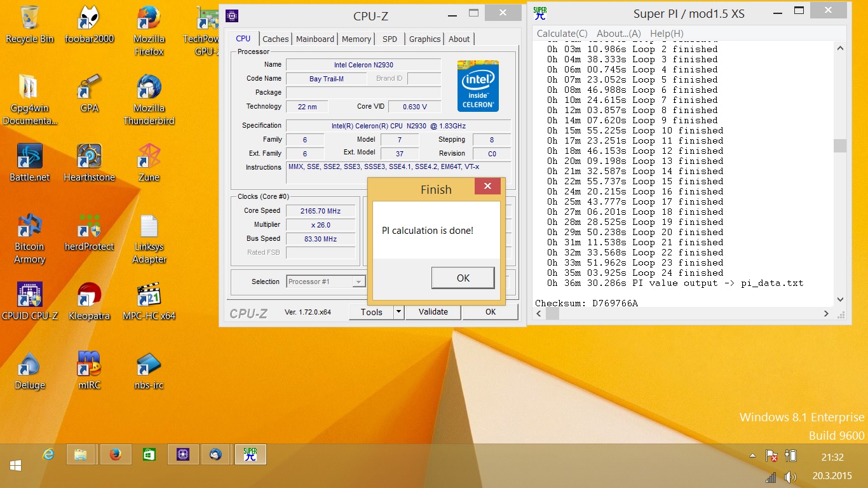This screenshot has width=868, height=488.
Task: Click the pi_data.txt output line
Action: click(x=675, y=283)
